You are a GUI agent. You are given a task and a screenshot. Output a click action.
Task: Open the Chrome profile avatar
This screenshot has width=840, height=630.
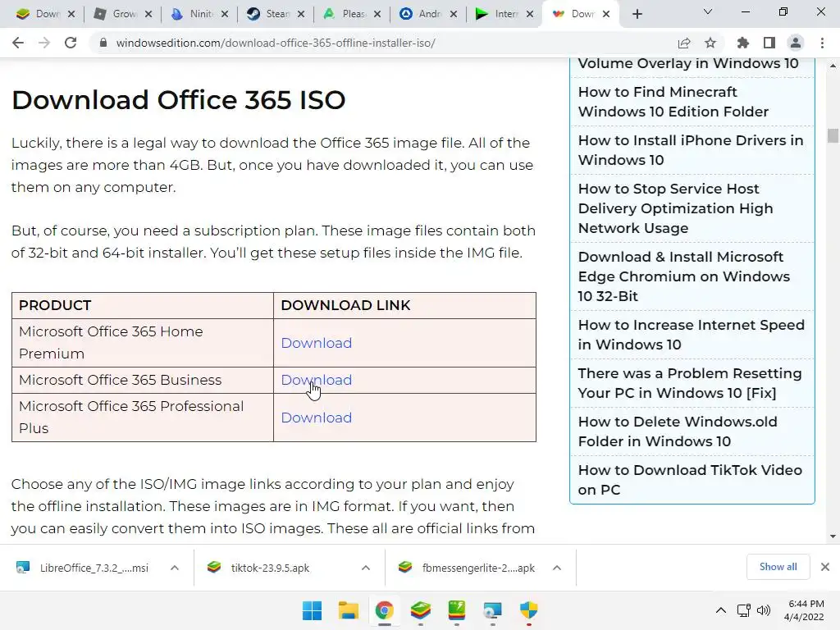click(x=796, y=43)
